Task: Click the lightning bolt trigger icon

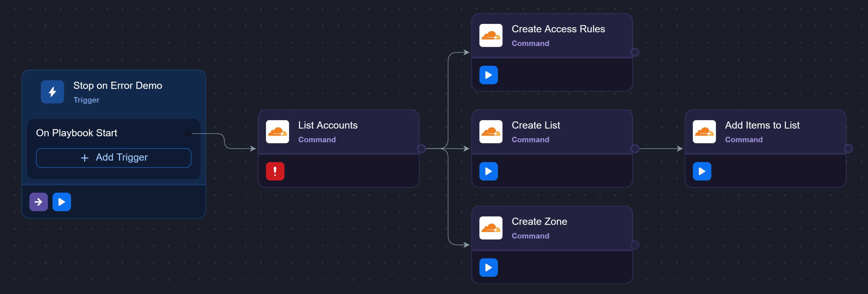Action: 52,92
